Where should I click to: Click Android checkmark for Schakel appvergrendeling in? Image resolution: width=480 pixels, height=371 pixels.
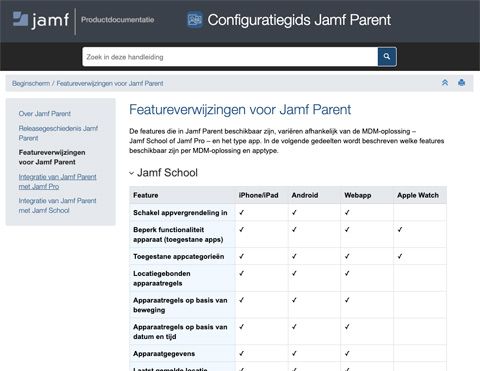pyautogui.click(x=294, y=212)
